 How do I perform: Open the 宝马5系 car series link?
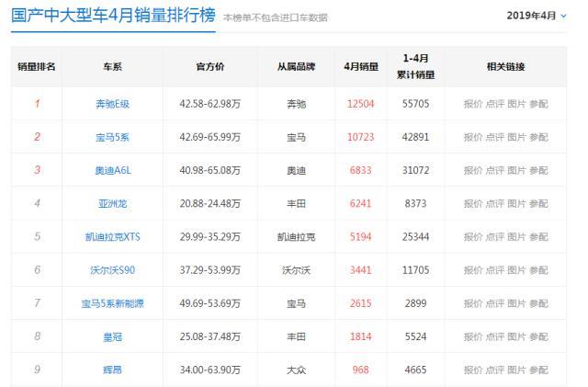[112, 137]
